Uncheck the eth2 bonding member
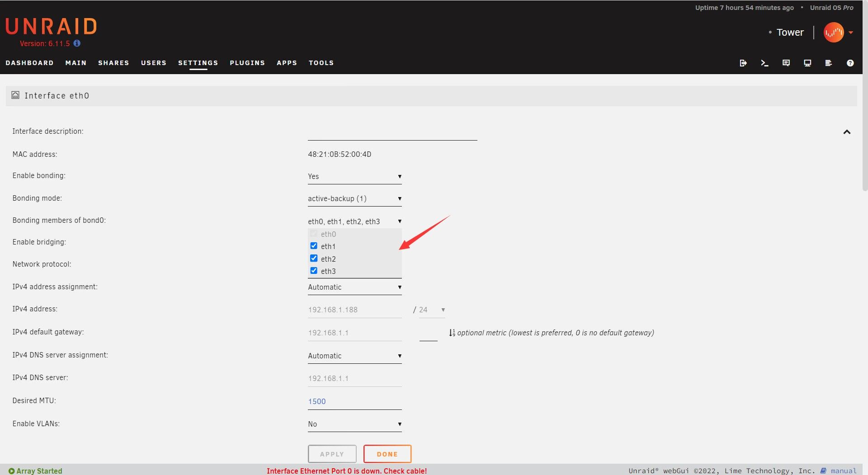The height and width of the screenshot is (475, 868). pyautogui.click(x=314, y=258)
